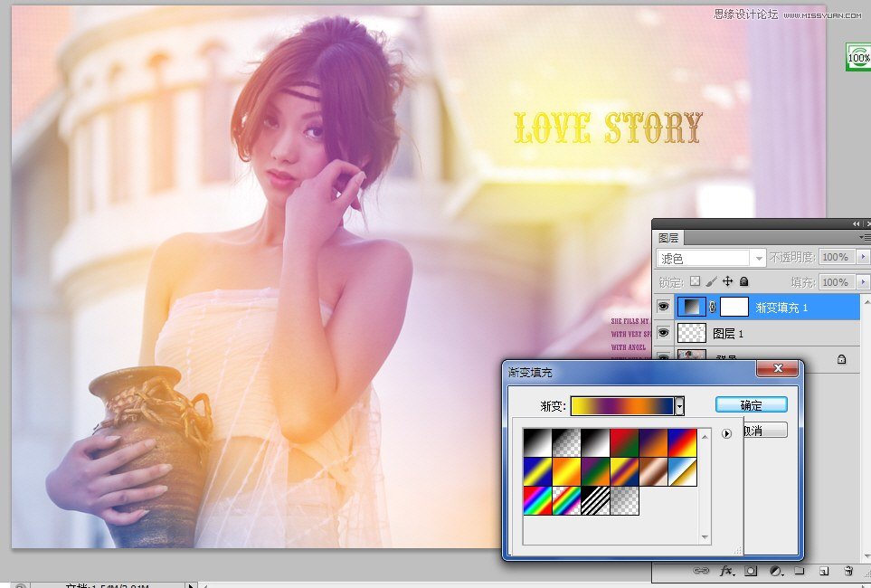Click the 图层 1 layer thumbnail
The height and width of the screenshot is (588, 871).
[692, 332]
